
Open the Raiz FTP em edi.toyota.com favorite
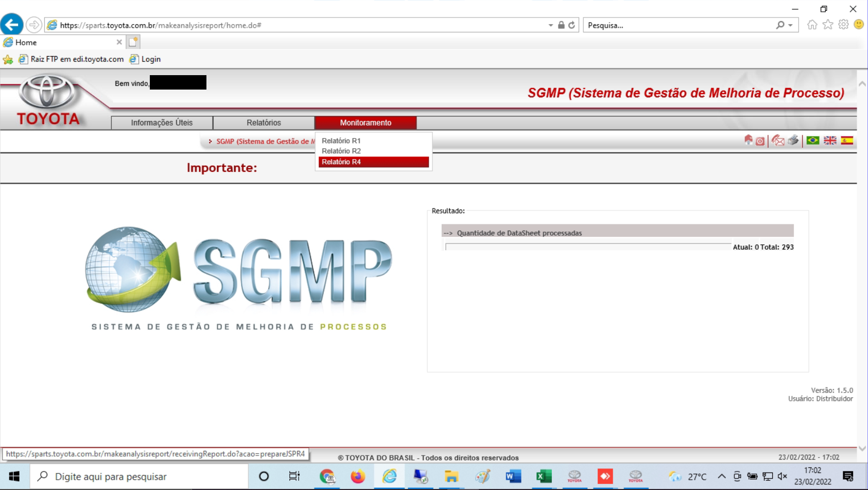(71, 59)
